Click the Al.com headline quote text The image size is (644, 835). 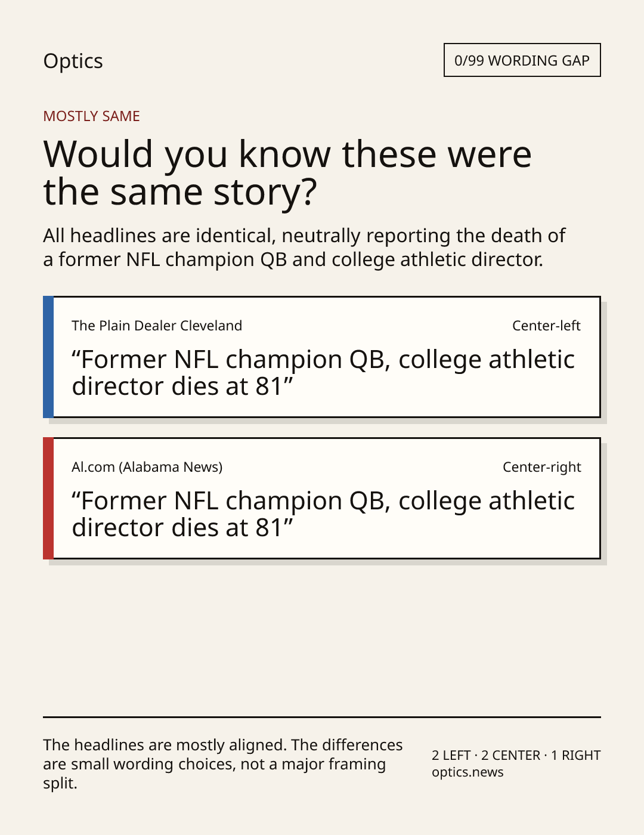323,514
